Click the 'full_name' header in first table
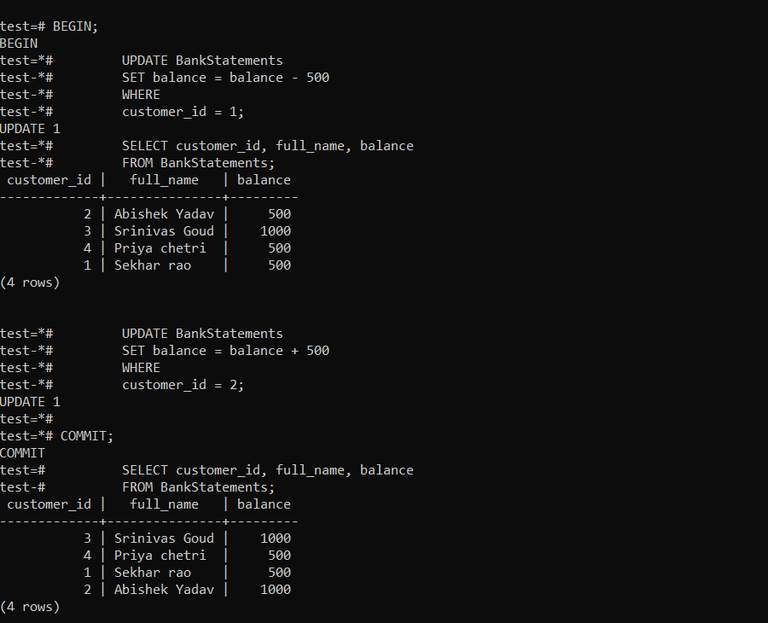 (x=164, y=180)
